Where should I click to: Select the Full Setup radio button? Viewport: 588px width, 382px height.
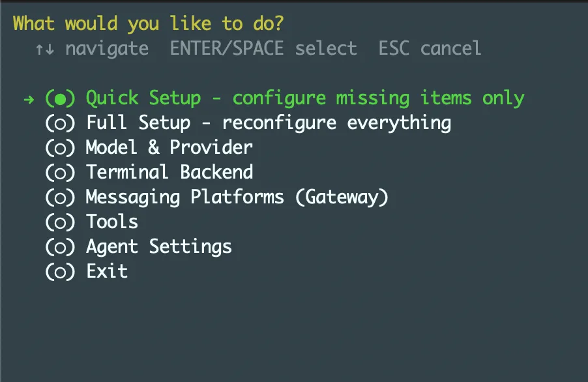[61, 123]
